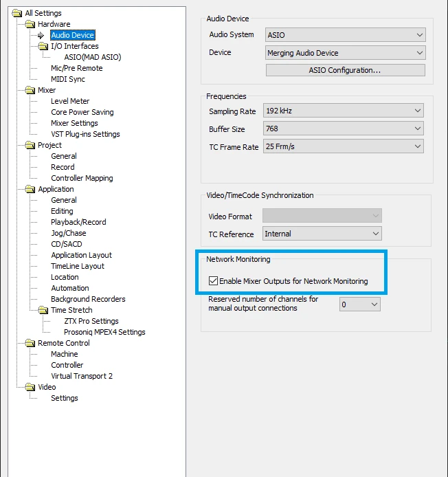Open Jog/Chase settings
This screenshot has height=477, width=448.
tap(69, 233)
